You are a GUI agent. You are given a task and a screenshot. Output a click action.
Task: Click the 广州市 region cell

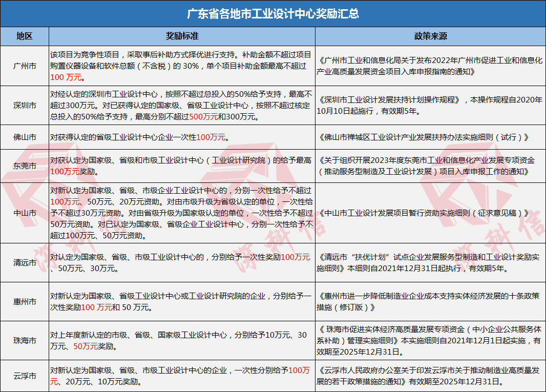[25, 66]
